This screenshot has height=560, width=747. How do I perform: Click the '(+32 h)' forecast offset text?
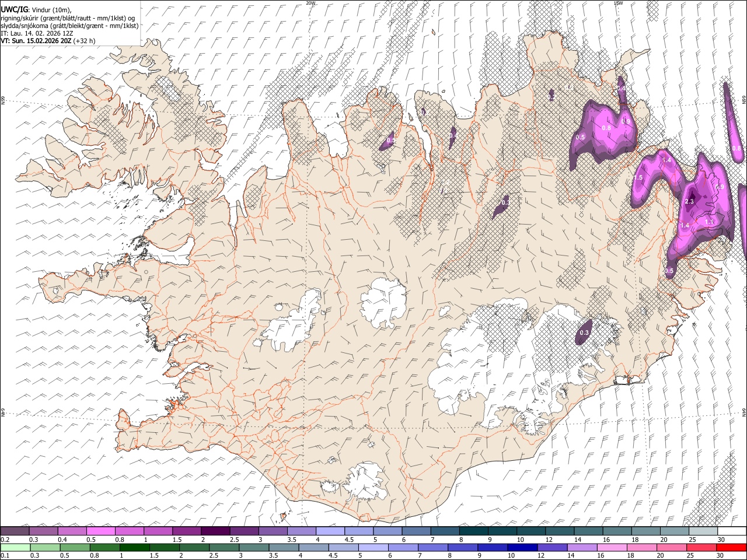[x=85, y=41]
